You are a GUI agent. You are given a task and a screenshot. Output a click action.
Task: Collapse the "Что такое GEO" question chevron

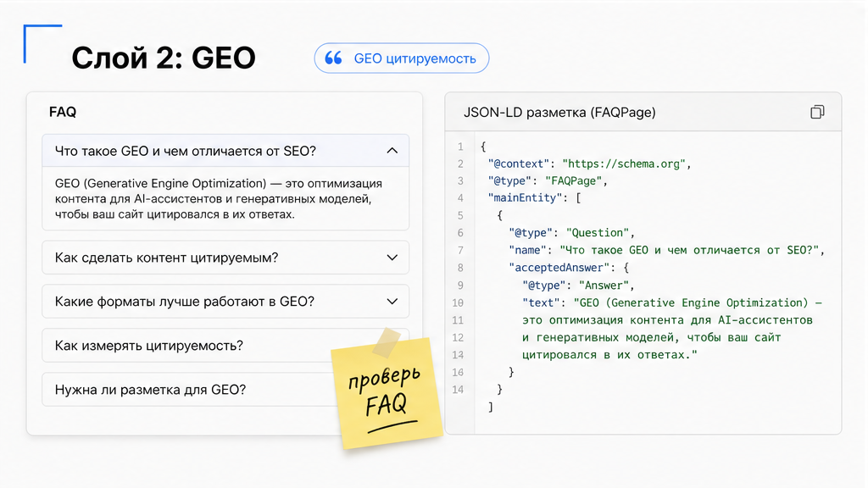pyautogui.click(x=392, y=151)
